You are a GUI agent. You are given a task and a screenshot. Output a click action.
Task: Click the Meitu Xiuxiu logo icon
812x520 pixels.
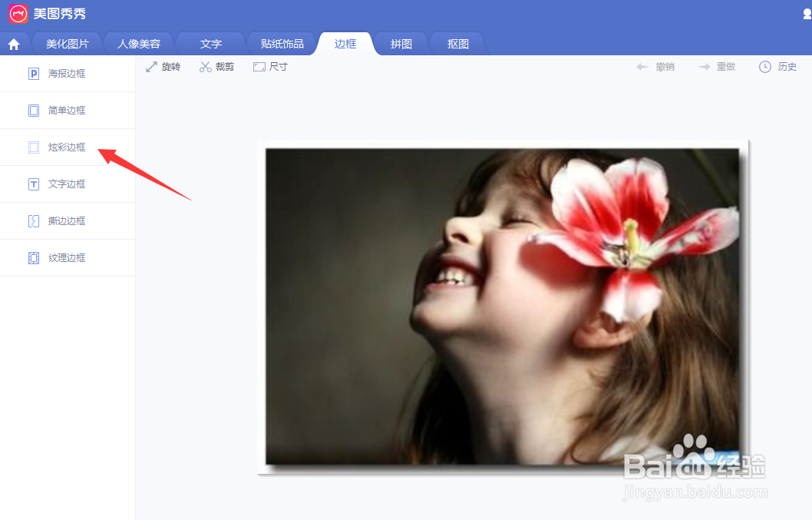click(18, 14)
